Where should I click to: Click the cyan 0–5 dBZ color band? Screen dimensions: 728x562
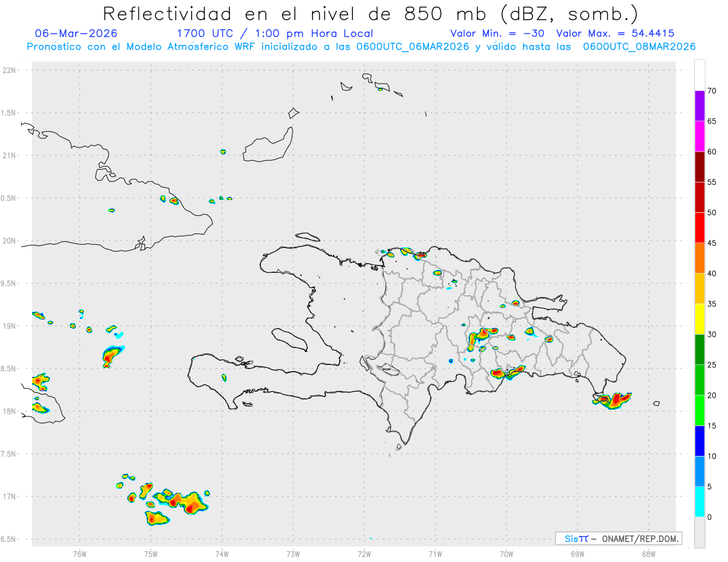(x=699, y=502)
